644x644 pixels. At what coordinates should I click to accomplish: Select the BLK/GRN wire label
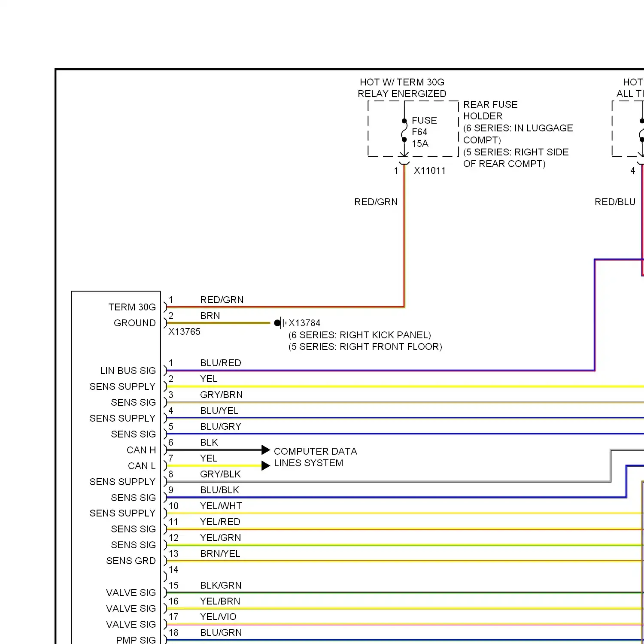[221, 585]
